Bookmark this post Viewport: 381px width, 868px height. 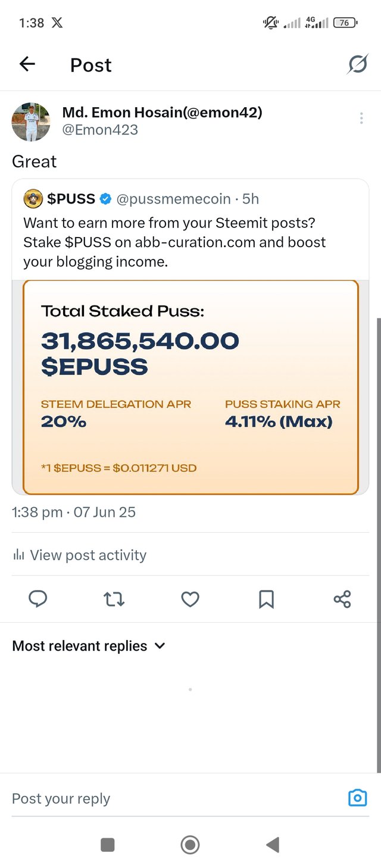[266, 599]
